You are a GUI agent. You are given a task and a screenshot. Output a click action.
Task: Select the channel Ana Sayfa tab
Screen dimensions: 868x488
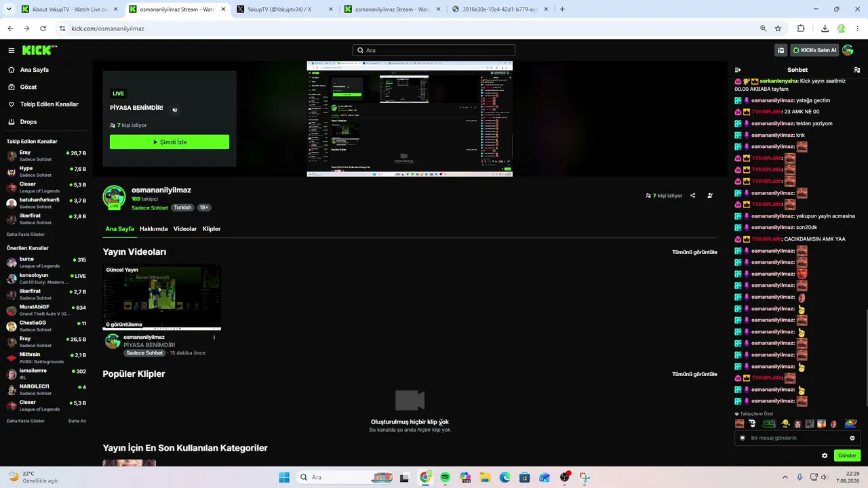click(119, 229)
